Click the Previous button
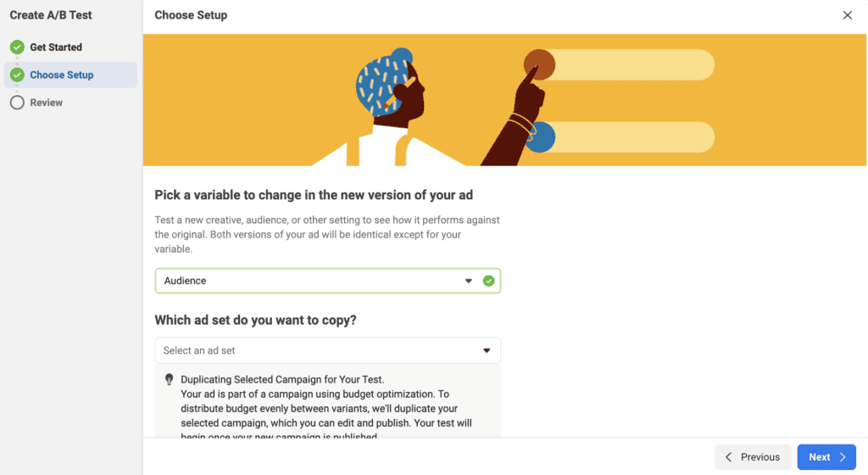The width and height of the screenshot is (868, 475). [753, 456]
